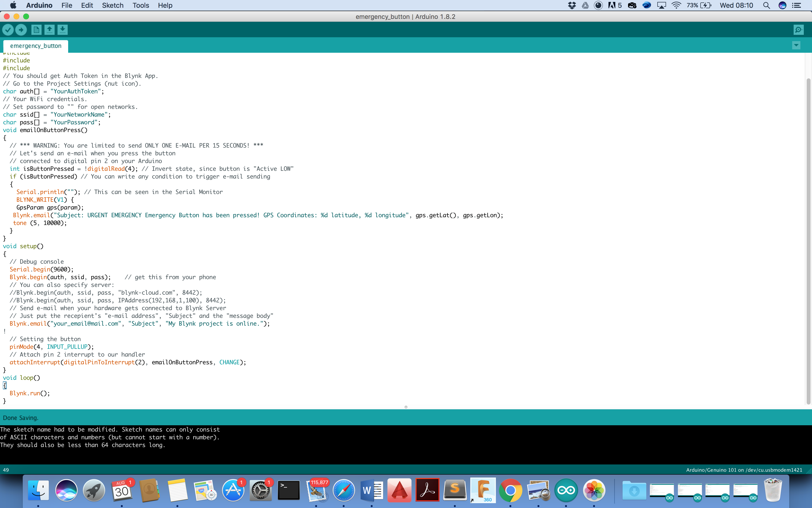812x508 pixels.
Task: Open Maps from the Dock
Action: pos(205,491)
